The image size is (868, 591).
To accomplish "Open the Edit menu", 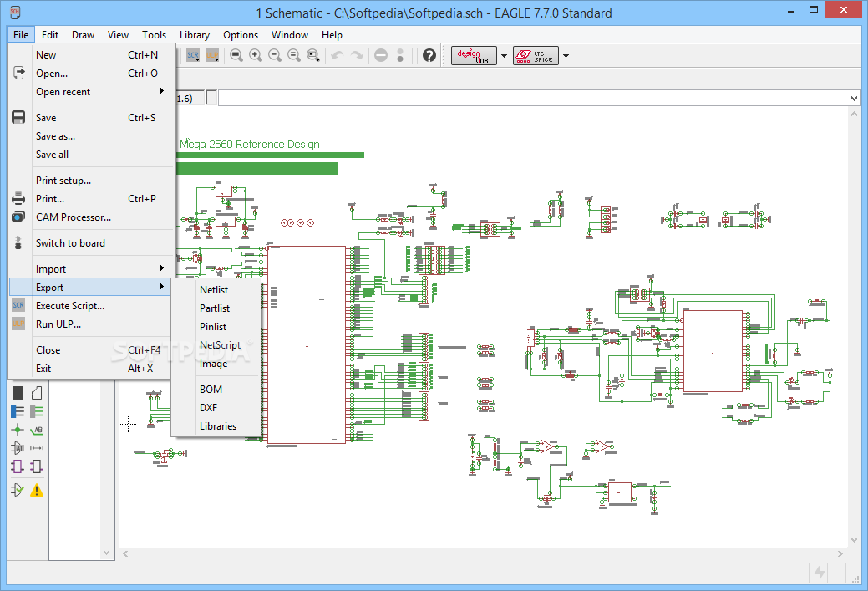I will pos(50,35).
